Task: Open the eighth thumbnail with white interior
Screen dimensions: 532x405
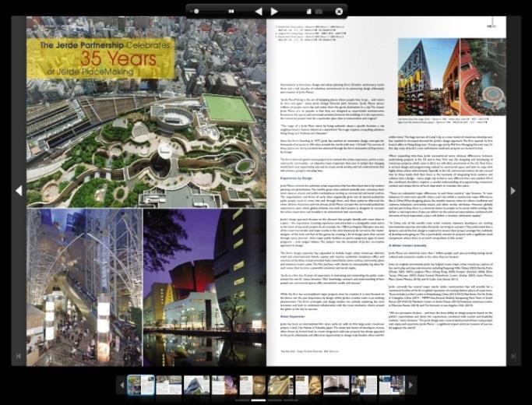Action: point(336,385)
